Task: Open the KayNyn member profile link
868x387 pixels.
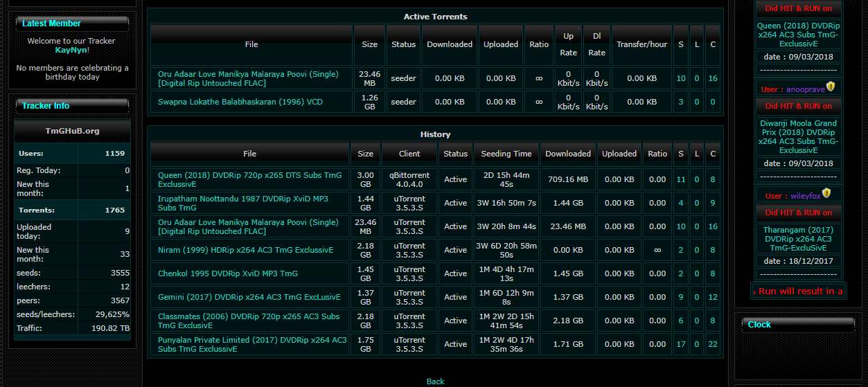Action: (x=71, y=51)
